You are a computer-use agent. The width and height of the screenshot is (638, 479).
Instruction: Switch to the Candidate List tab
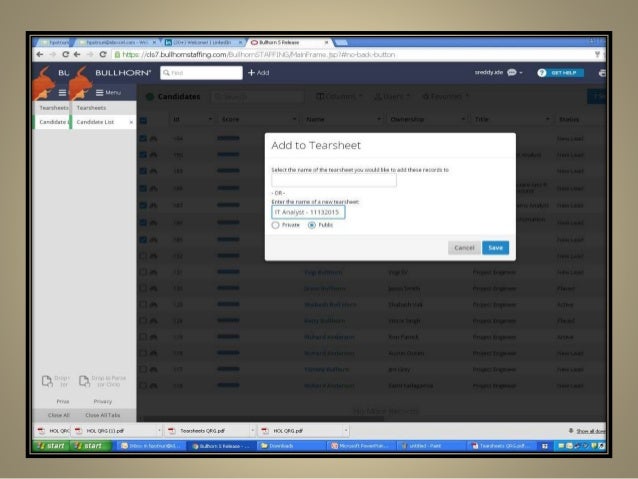tap(95, 122)
